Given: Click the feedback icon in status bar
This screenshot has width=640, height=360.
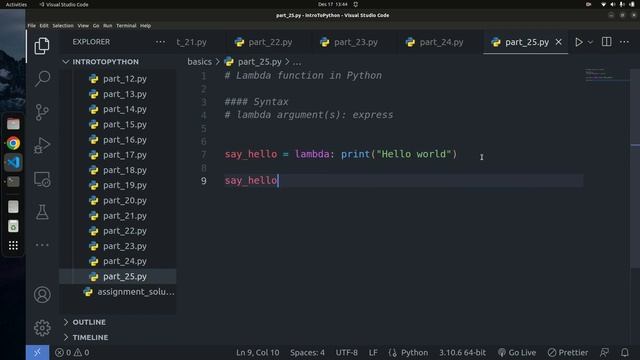Looking at the screenshot, I should tap(604, 353).
